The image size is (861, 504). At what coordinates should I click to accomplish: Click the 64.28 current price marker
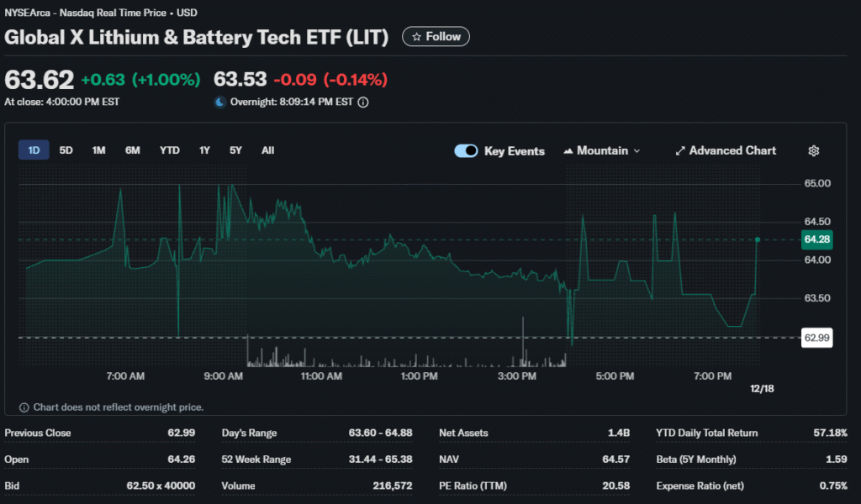[x=816, y=239]
